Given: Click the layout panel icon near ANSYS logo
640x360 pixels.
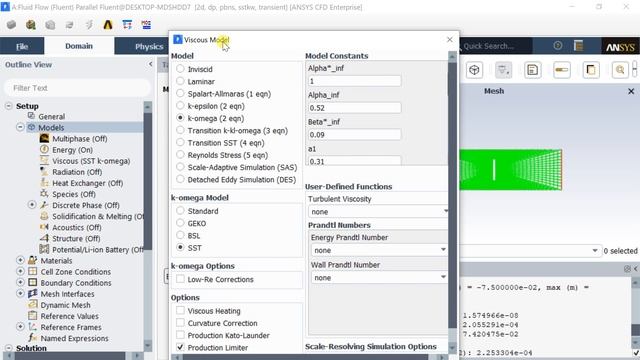Looking at the screenshot, I should coord(578,46).
